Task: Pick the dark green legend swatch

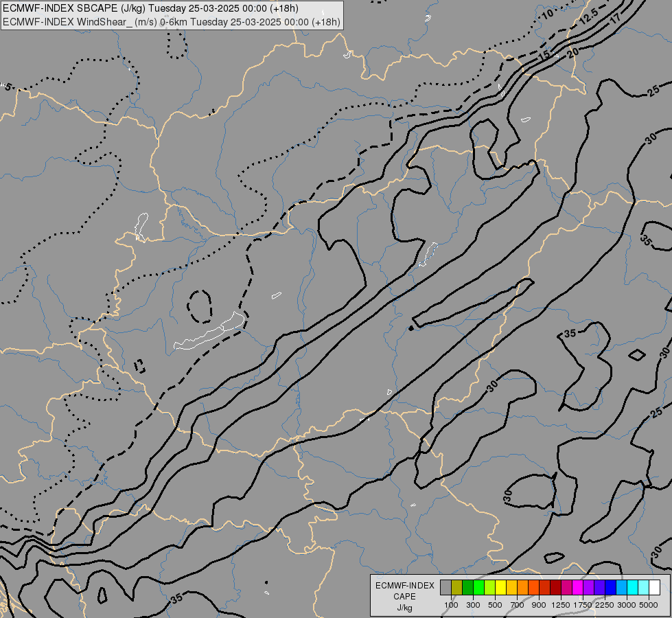Action: (467, 587)
